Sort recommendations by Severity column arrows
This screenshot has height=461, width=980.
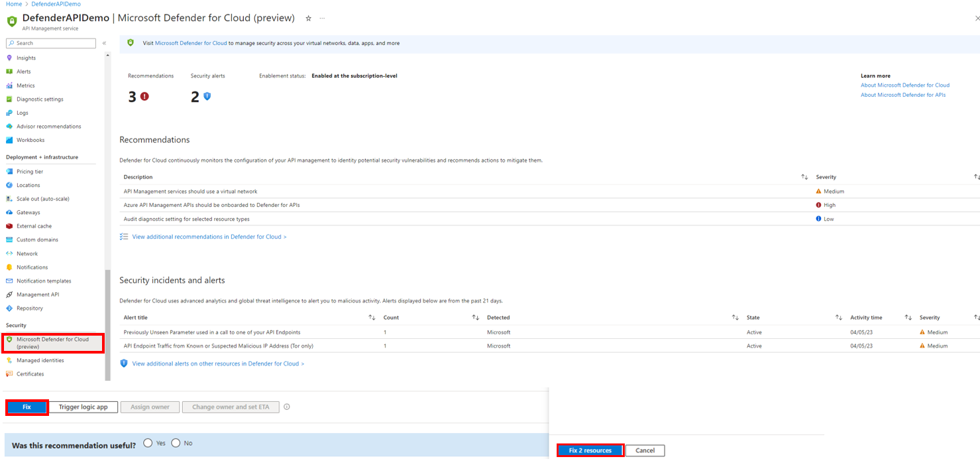[976, 177]
